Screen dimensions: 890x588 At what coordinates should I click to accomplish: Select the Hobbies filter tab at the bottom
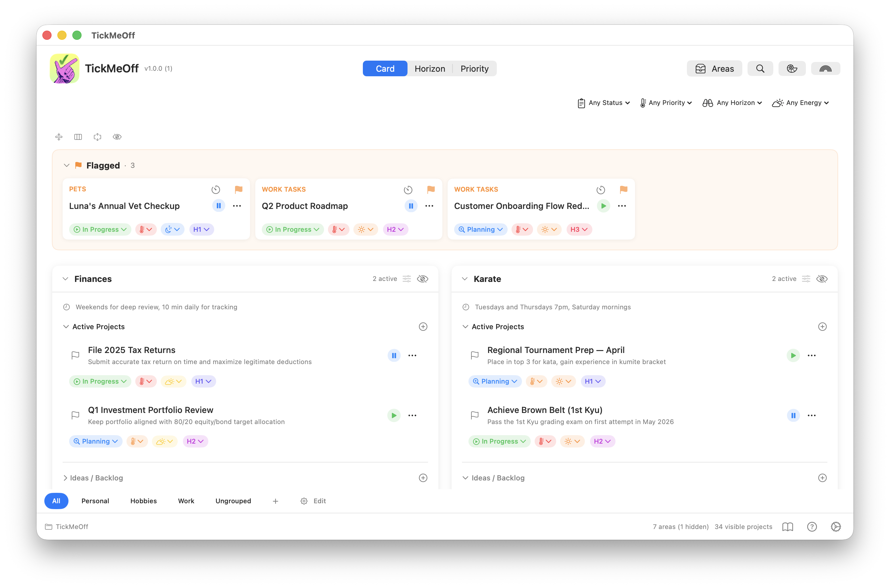[x=143, y=501]
